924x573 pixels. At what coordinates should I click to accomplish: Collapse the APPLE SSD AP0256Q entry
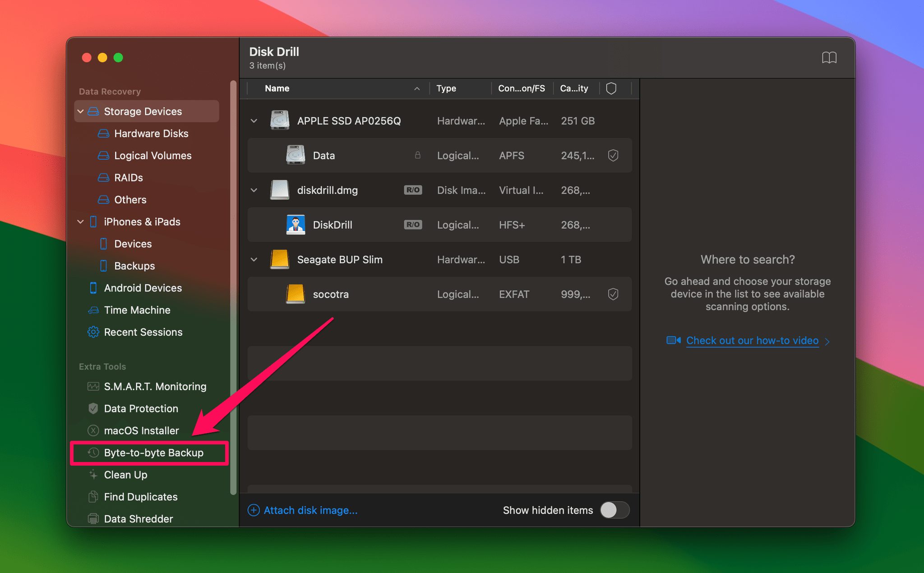tap(254, 120)
